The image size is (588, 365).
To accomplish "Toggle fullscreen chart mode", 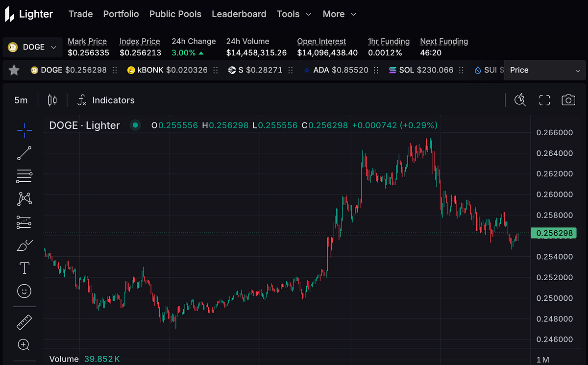I will [x=544, y=100].
